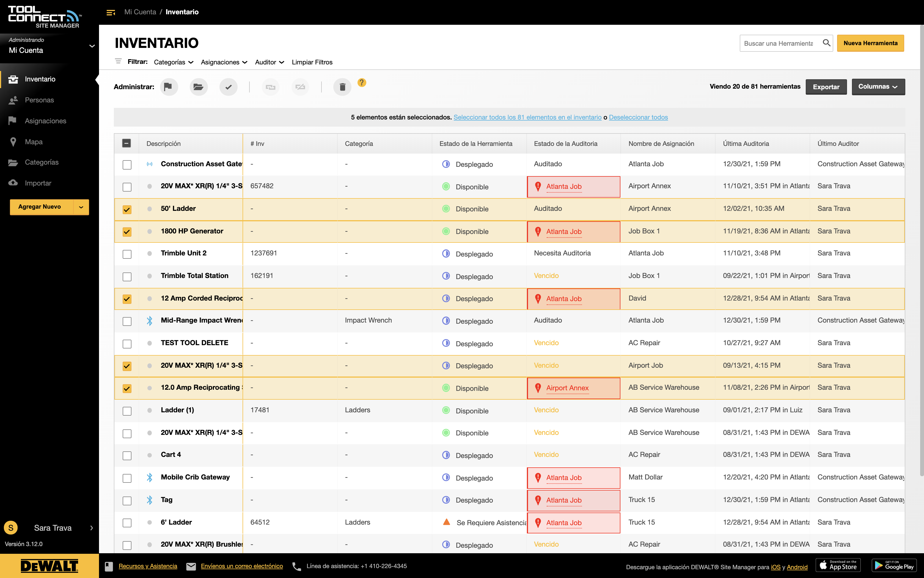Click the email envelope icon in footer

coord(191,566)
